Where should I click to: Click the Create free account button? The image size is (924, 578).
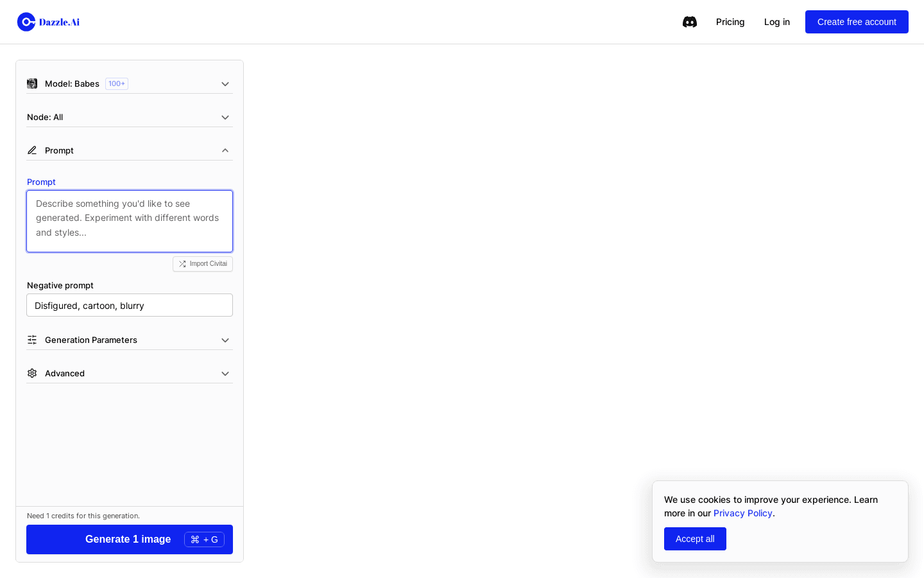coord(857,22)
